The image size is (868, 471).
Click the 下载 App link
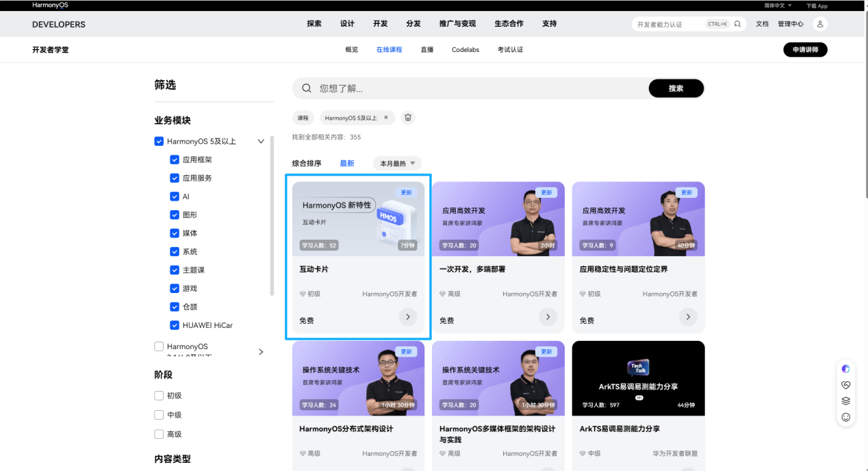[817, 5]
